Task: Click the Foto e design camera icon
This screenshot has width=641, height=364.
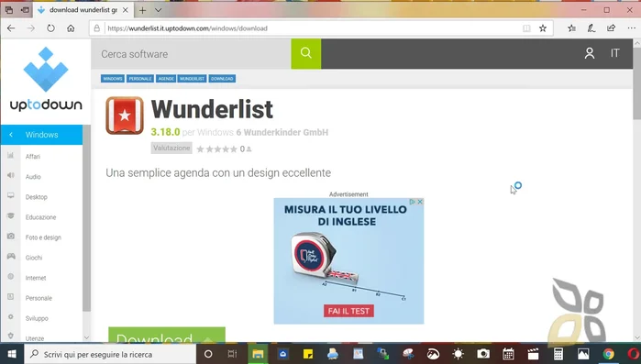Action: click(x=11, y=237)
